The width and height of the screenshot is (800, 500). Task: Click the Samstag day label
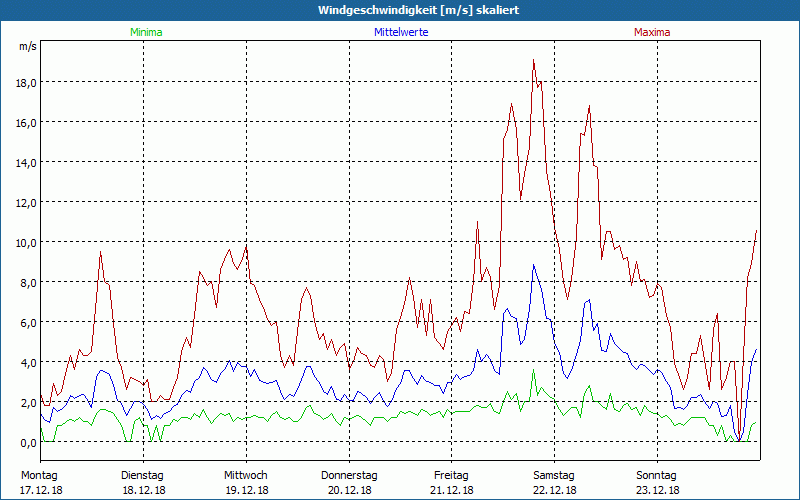554,475
